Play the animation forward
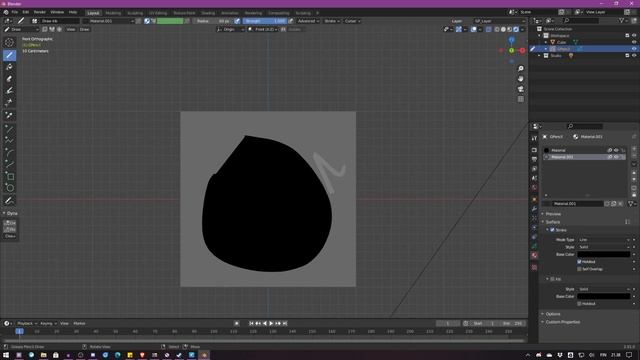 (x=271, y=323)
